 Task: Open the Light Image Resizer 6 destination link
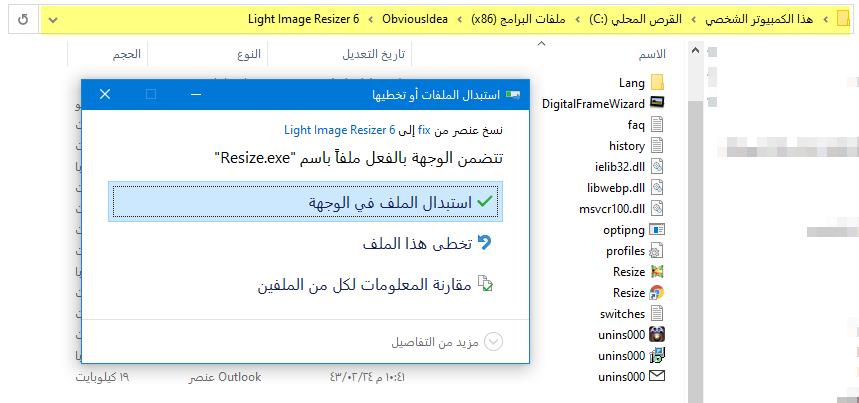pyautogui.click(x=340, y=130)
